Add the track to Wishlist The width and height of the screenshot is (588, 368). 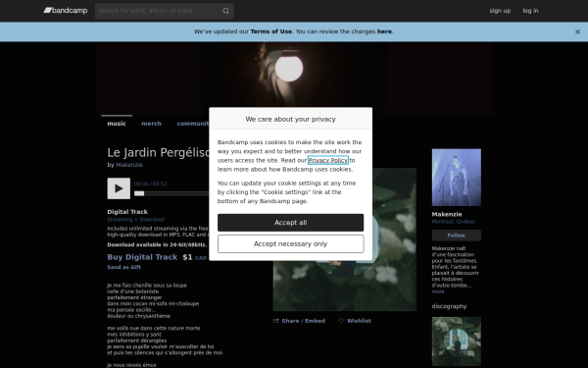coord(359,321)
